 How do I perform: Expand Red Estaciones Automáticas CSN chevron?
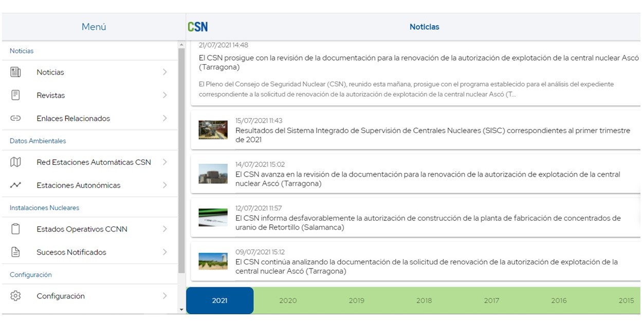click(165, 162)
